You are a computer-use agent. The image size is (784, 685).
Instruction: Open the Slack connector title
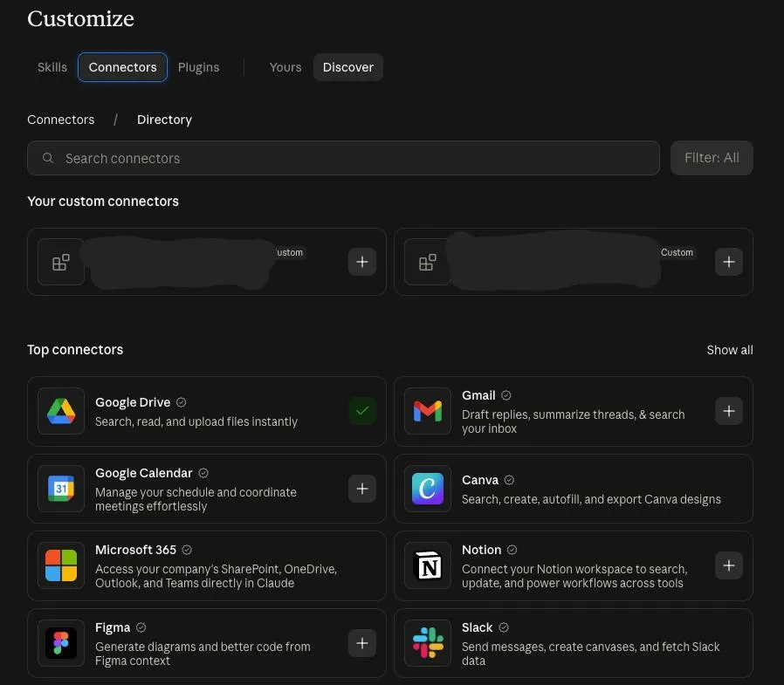pyautogui.click(x=477, y=627)
